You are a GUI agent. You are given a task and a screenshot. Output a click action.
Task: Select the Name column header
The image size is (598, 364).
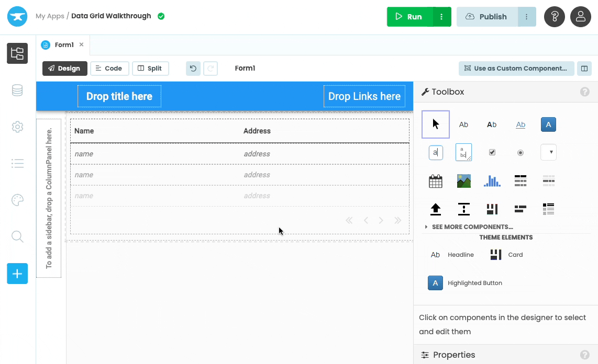coord(84,131)
